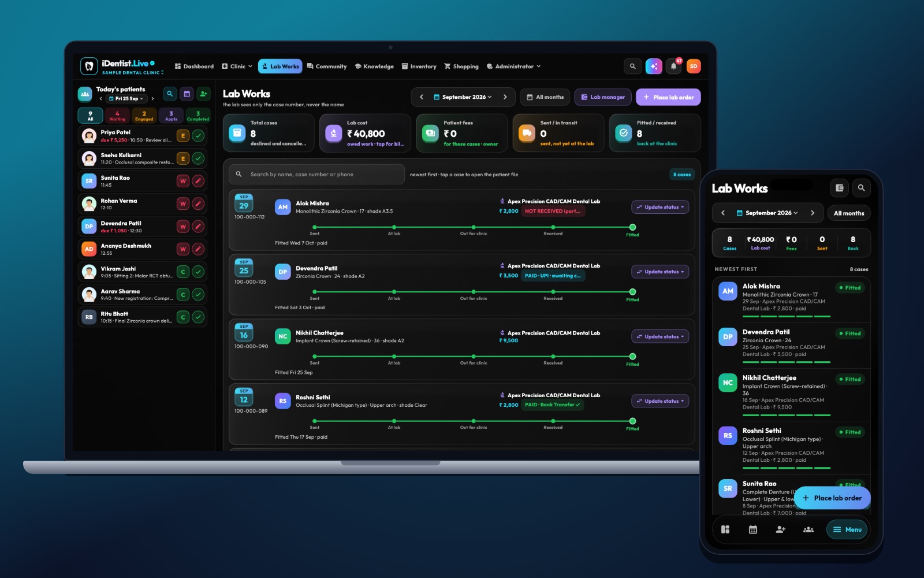
Task: Open September 2026 month dropdown on desktop
Action: pyautogui.click(x=463, y=97)
